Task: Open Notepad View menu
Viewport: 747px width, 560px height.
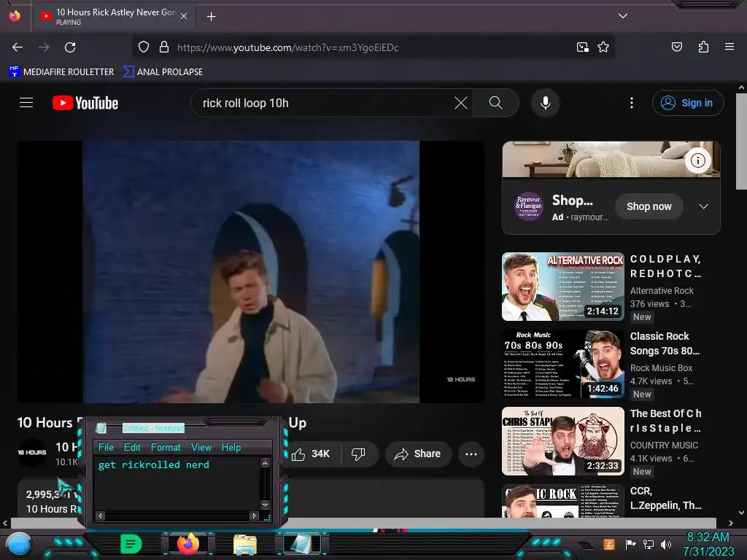Action: coord(201,447)
